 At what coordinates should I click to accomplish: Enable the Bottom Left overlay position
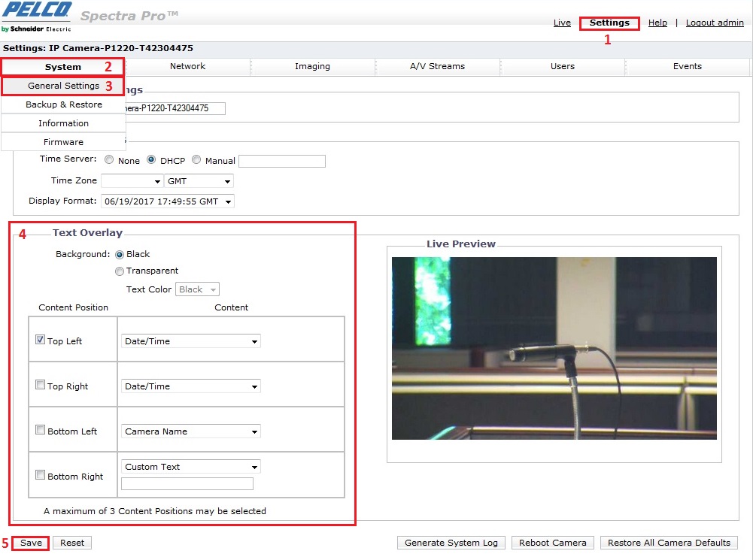click(40, 429)
